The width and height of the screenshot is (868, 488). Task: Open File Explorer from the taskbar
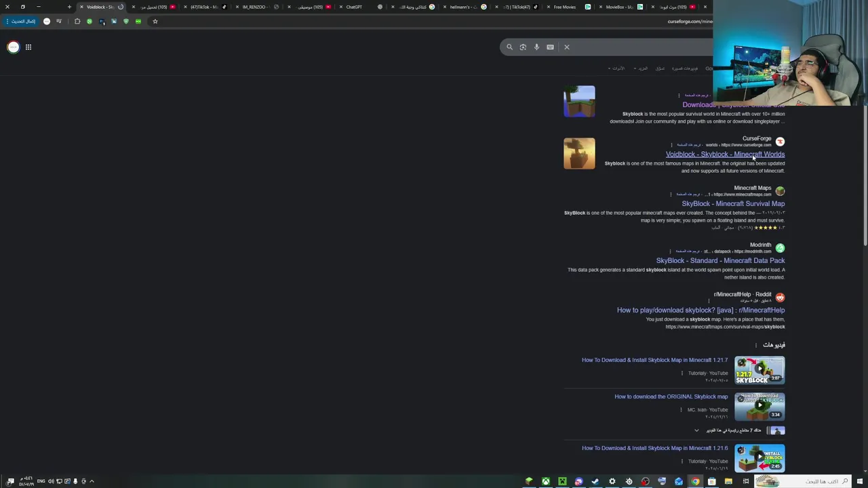pyautogui.click(x=728, y=481)
